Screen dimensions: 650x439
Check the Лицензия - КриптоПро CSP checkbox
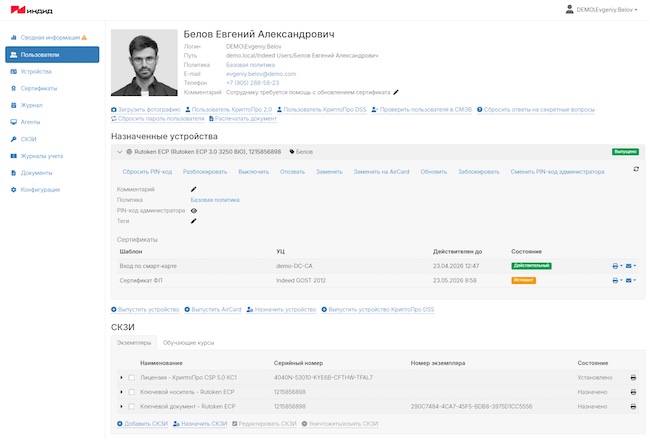coord(131,378)
